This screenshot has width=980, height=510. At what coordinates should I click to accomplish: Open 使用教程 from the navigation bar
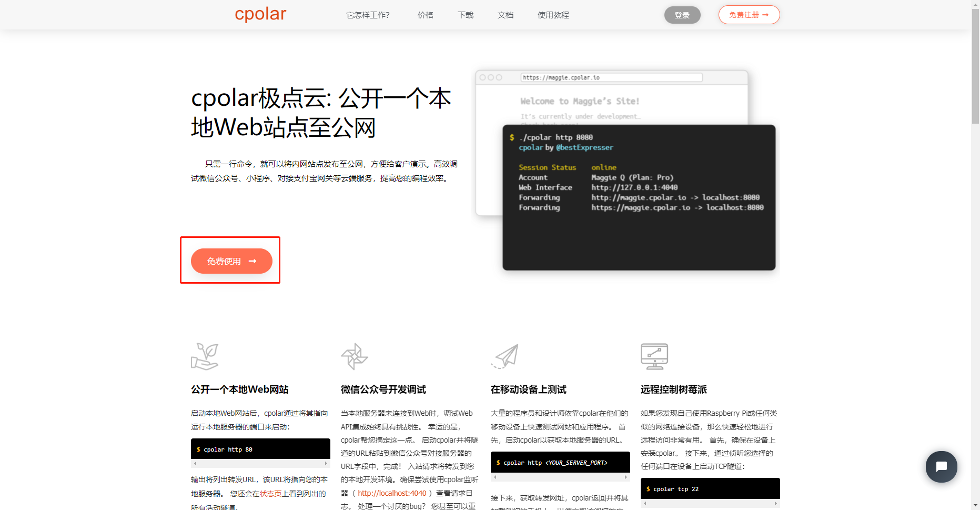point(552,15)
